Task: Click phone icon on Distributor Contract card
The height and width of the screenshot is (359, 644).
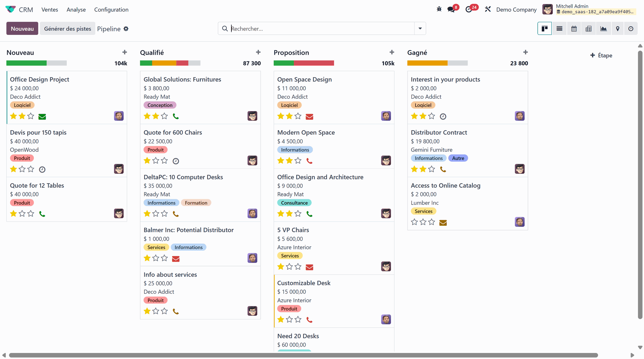Action: click(x=443, y=169)
